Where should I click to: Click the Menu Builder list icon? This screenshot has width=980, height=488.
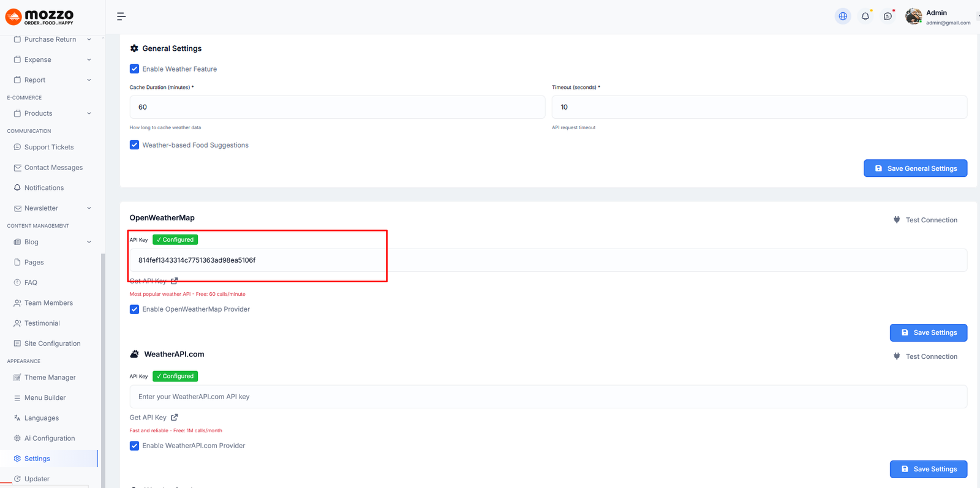pyautogui.click(x=17, y=398)
